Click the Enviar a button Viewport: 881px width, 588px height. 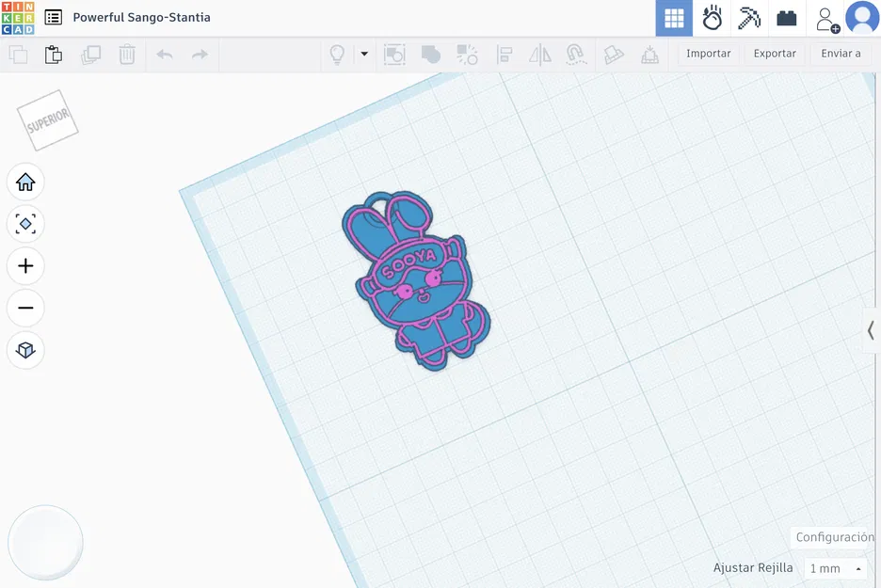point(841,54)
